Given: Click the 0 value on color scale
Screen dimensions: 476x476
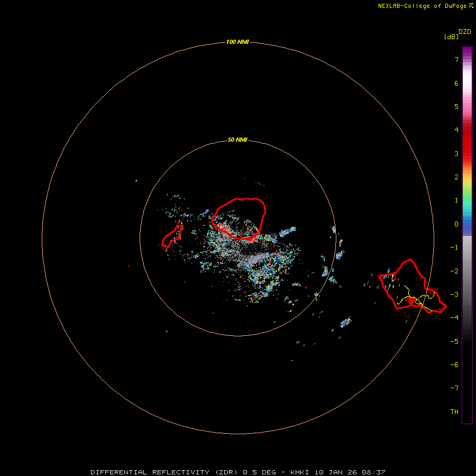Looking at the screenshot, I should (456, 224).
